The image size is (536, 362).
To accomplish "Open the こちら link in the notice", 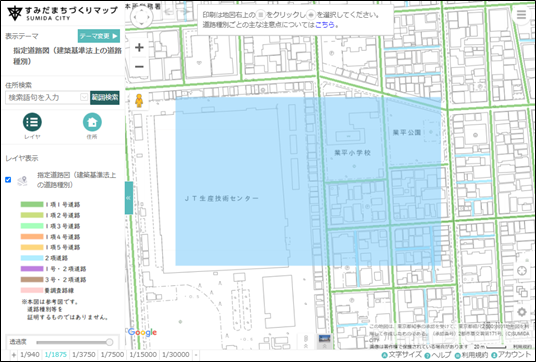I will (325, 25).
